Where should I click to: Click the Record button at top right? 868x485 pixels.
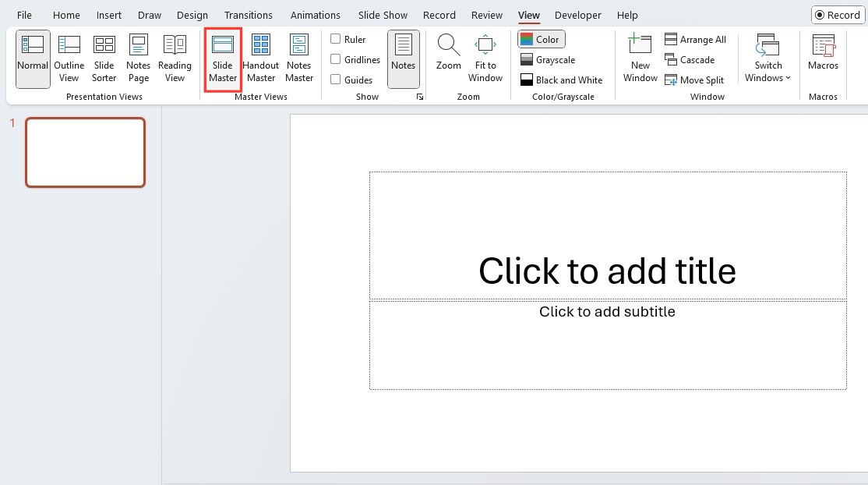(838, 15)
